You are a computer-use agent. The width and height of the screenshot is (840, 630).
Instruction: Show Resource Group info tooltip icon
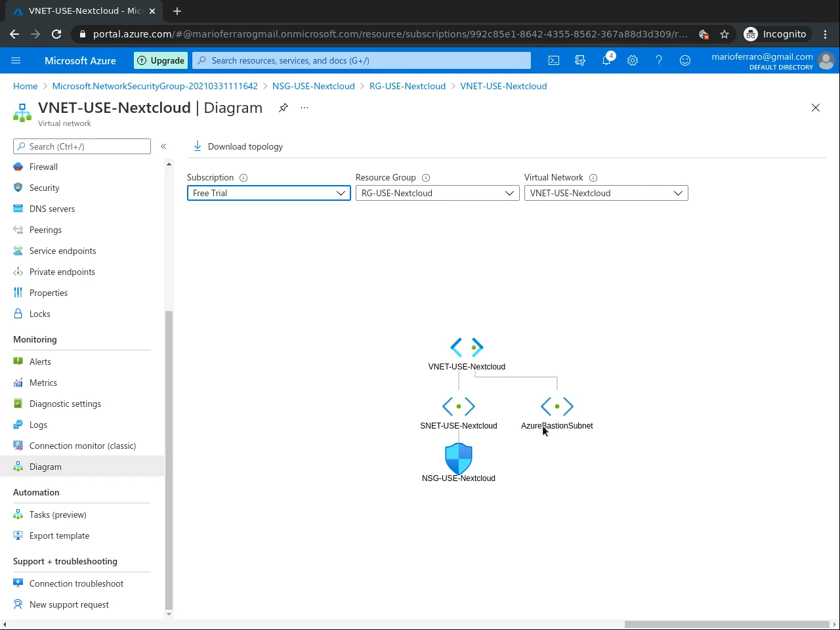click(x=426, y=178)
